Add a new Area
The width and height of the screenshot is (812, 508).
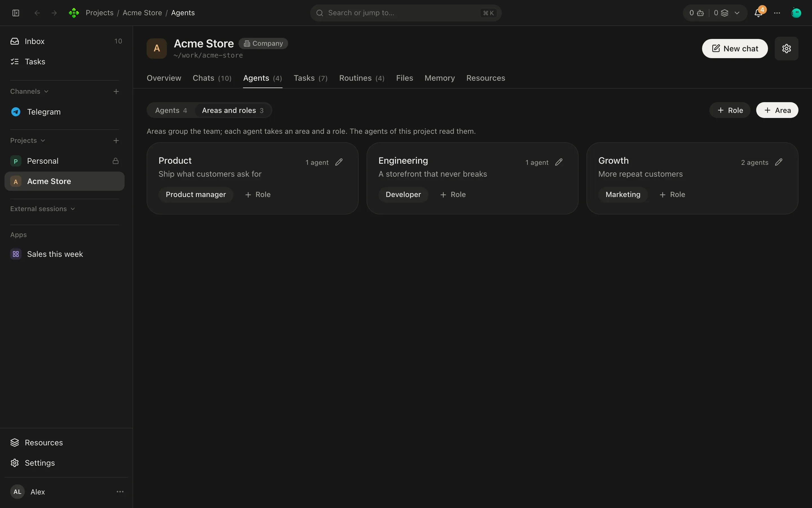(x=777, y=110)
